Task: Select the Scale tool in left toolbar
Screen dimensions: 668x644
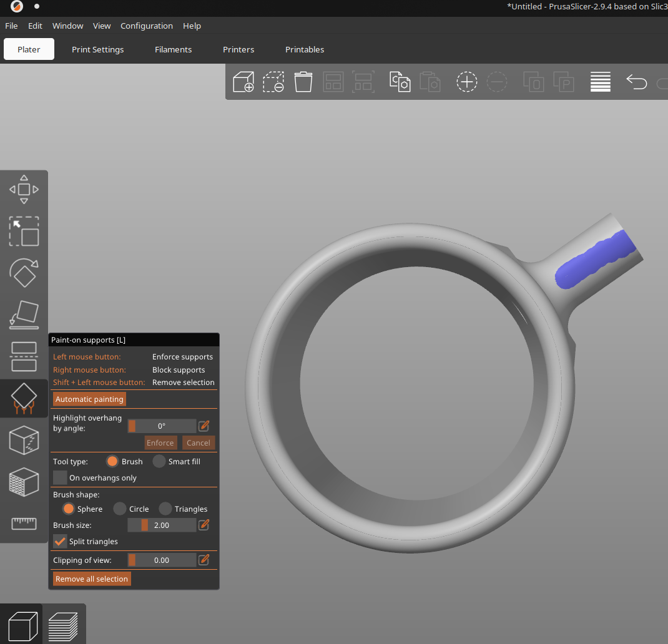Action: pos(24,231)
